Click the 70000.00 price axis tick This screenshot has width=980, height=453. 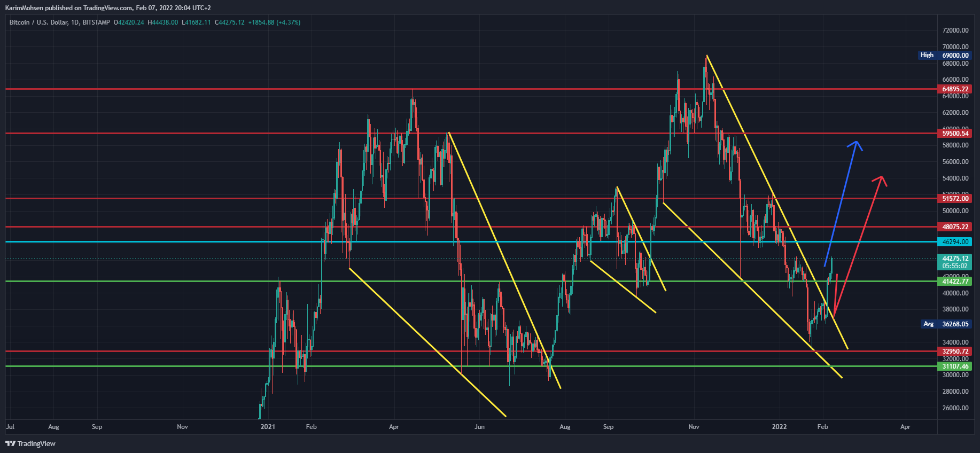pos(955,47)
